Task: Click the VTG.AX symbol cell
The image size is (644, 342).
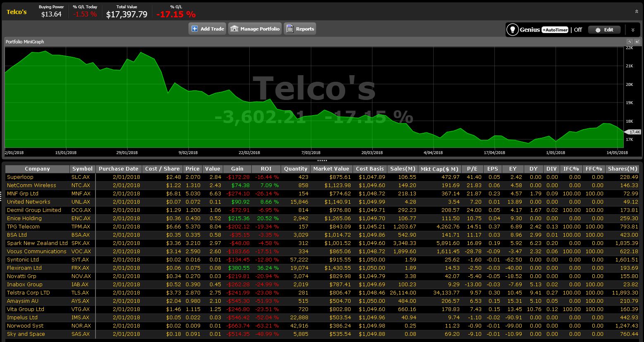Action: (83, 309)
